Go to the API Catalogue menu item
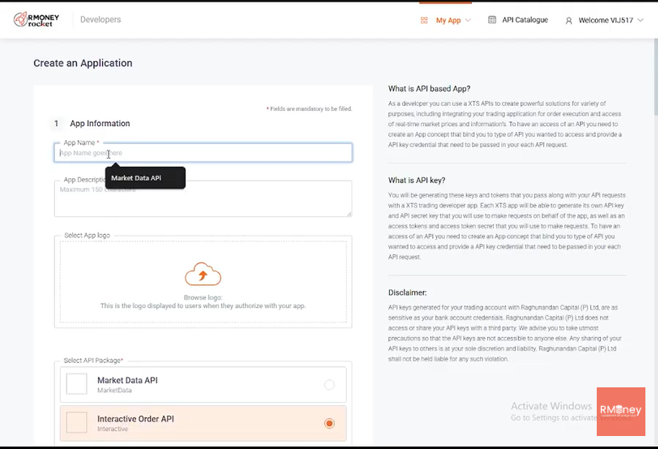This screenshot has height=449, width=658. click(525, 20)
